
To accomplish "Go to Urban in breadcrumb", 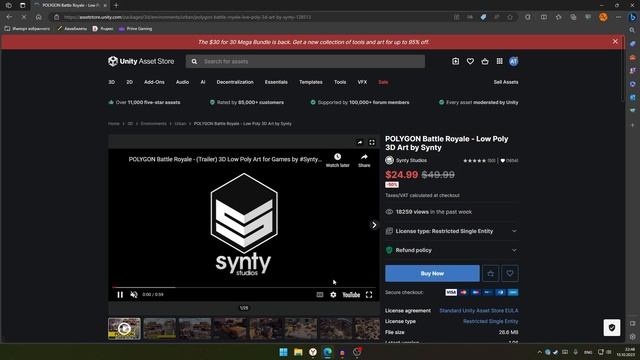I will coord(180,124).
